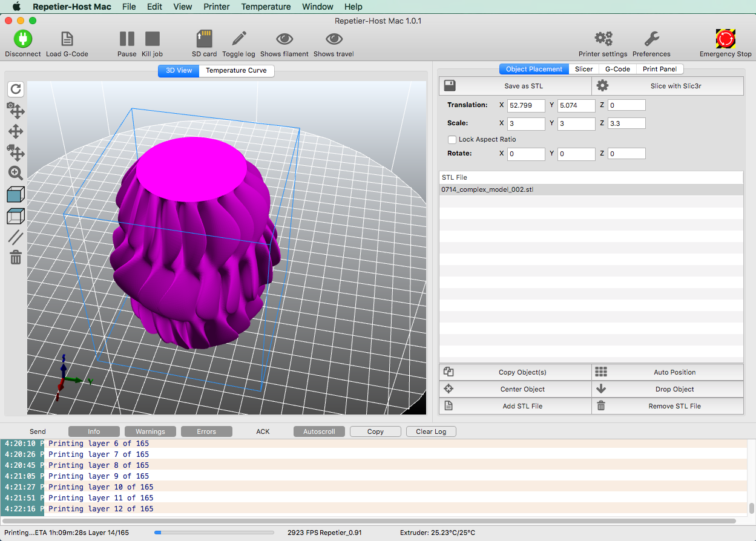This screenshot has width=756, height=541.
Task: Switch to Temperature Curve tab
Action: [x=236, y=71]
